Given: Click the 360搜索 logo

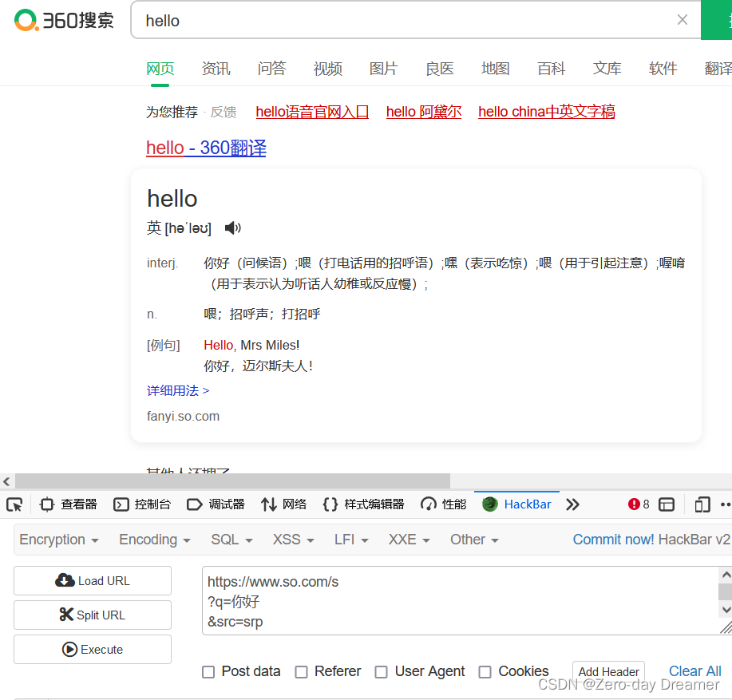Looking at the screenshot, I should [64, 20].
